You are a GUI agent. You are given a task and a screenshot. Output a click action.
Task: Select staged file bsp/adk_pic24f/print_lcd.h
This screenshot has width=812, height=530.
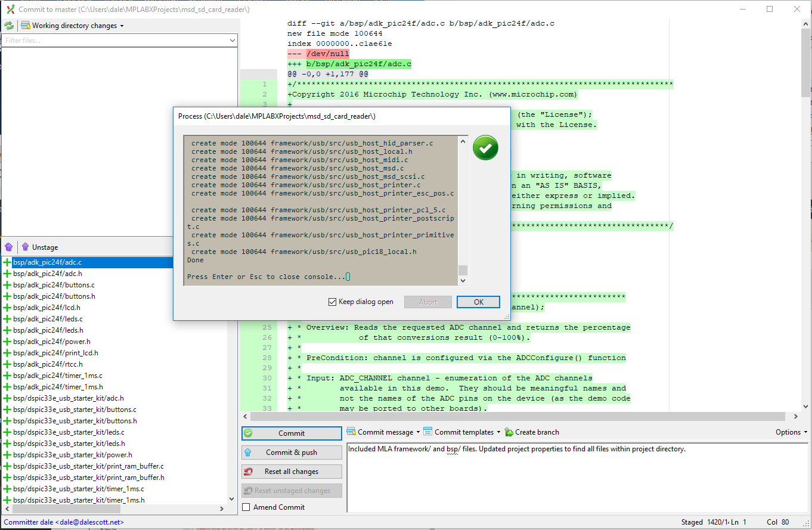[55, 353]
